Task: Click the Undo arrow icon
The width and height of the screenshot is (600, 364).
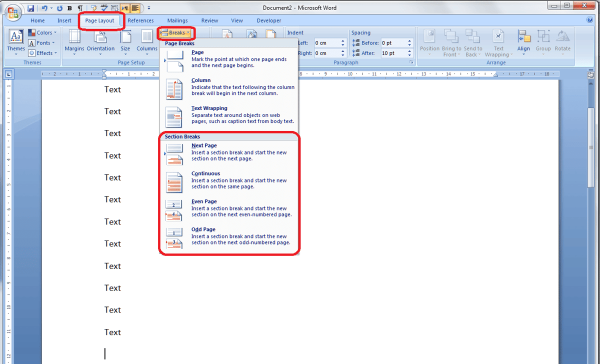Action: click(44, 8)
